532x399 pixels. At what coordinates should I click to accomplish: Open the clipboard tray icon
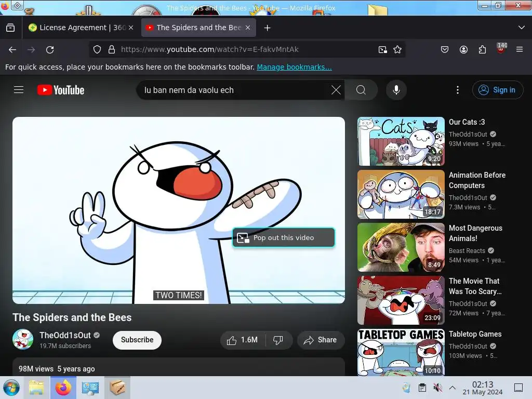tap(422, 388)
